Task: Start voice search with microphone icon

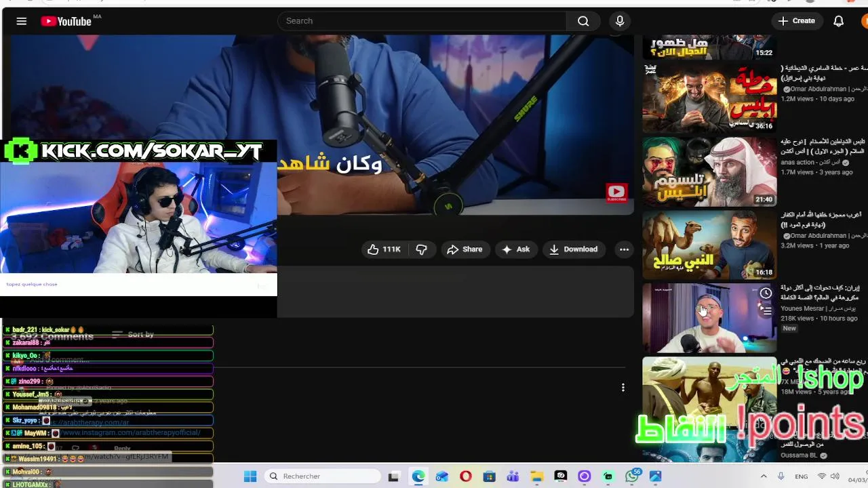Action: pyautogui.click(x=620, y=21)
